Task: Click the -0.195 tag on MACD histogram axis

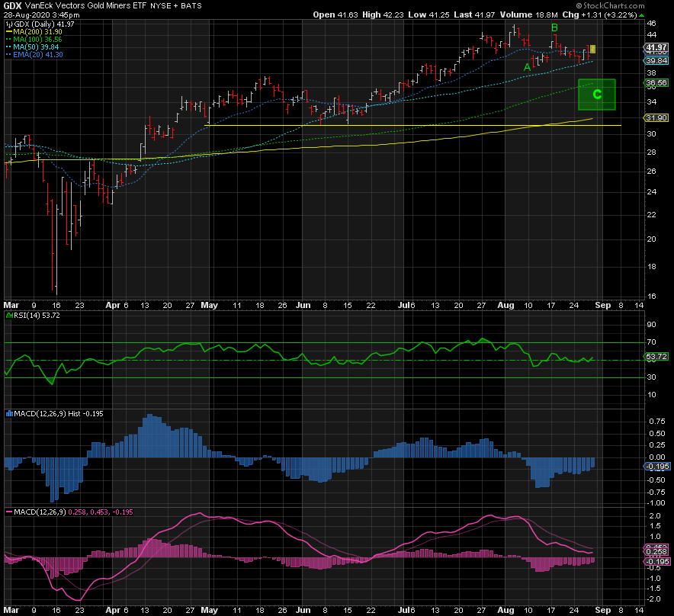Action: 656,467
